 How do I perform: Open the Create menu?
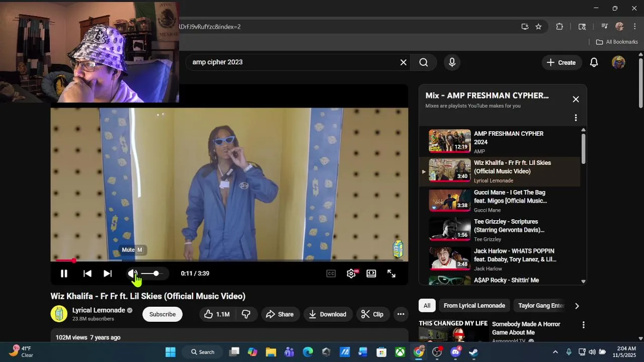coord(561,62)
